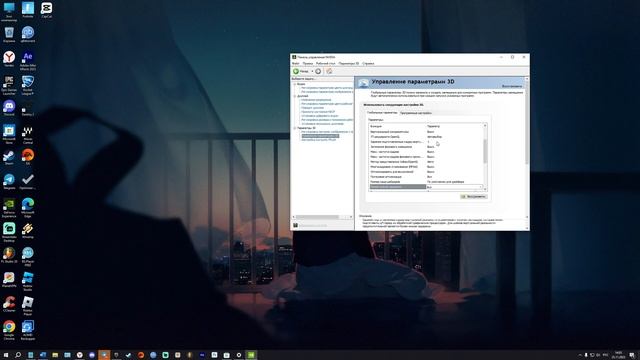The image size is (640, 360).
Task: Switch to Программные настройки tab
Action: tap(416, 113)
